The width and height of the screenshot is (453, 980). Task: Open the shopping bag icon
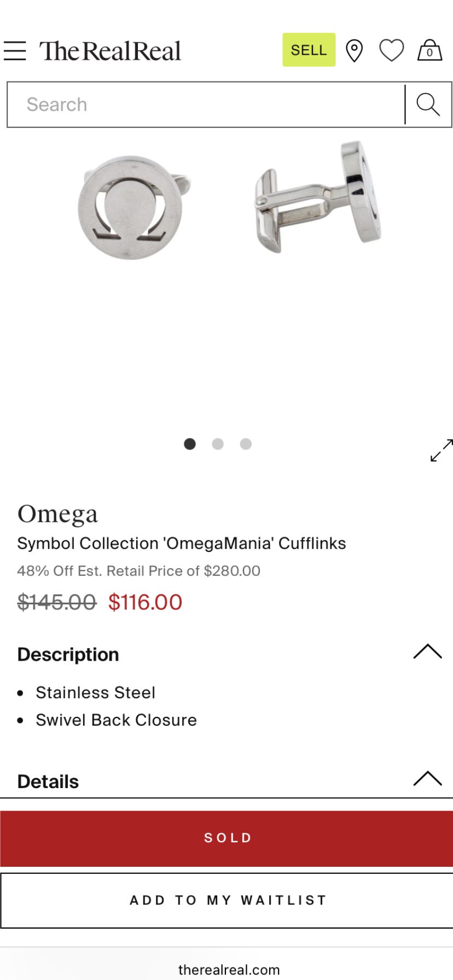[429, 51]
